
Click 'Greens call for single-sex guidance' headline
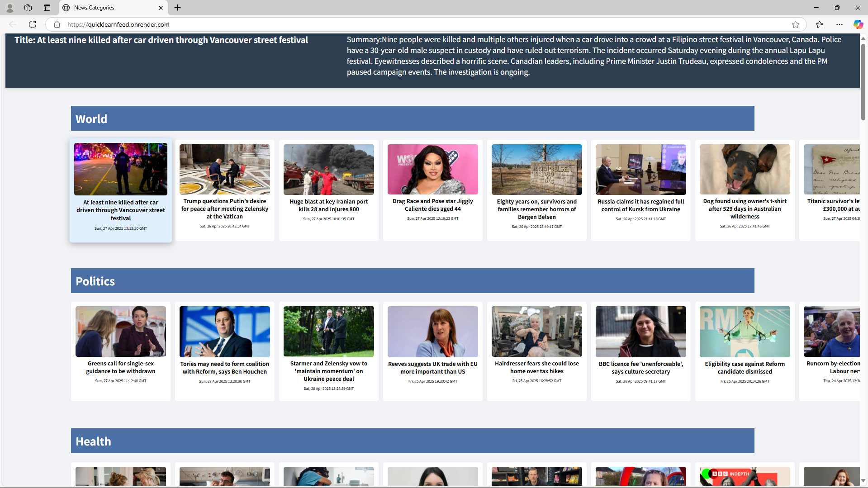click(121, 367)
